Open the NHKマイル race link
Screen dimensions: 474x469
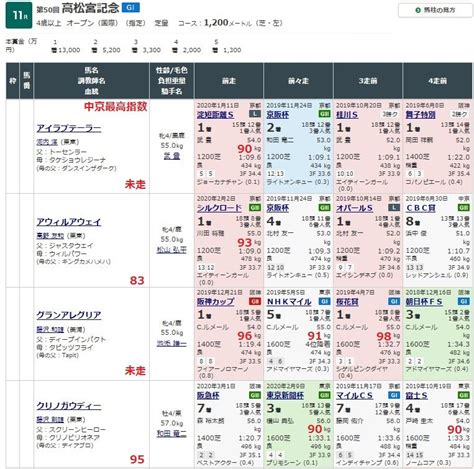pyautogui.click(x=289, y=302)
